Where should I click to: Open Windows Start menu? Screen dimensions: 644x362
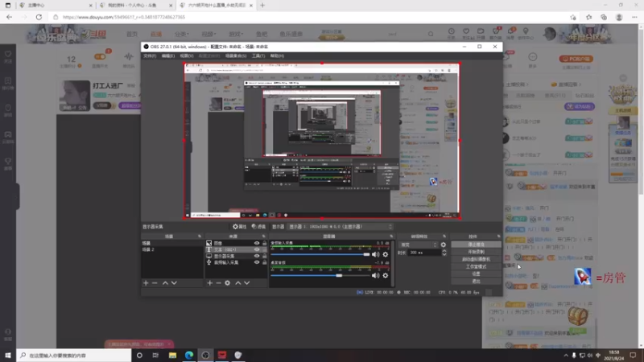8,355
